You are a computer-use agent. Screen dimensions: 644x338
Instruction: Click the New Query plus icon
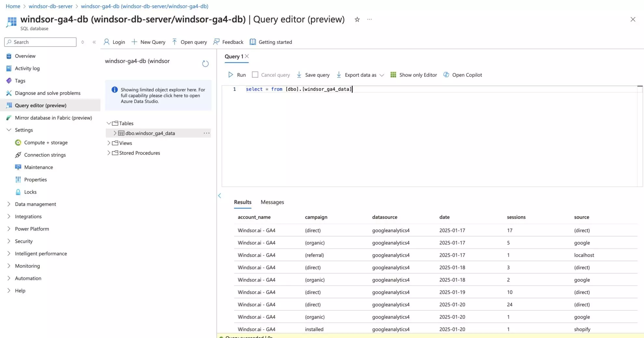coord(134,42)
